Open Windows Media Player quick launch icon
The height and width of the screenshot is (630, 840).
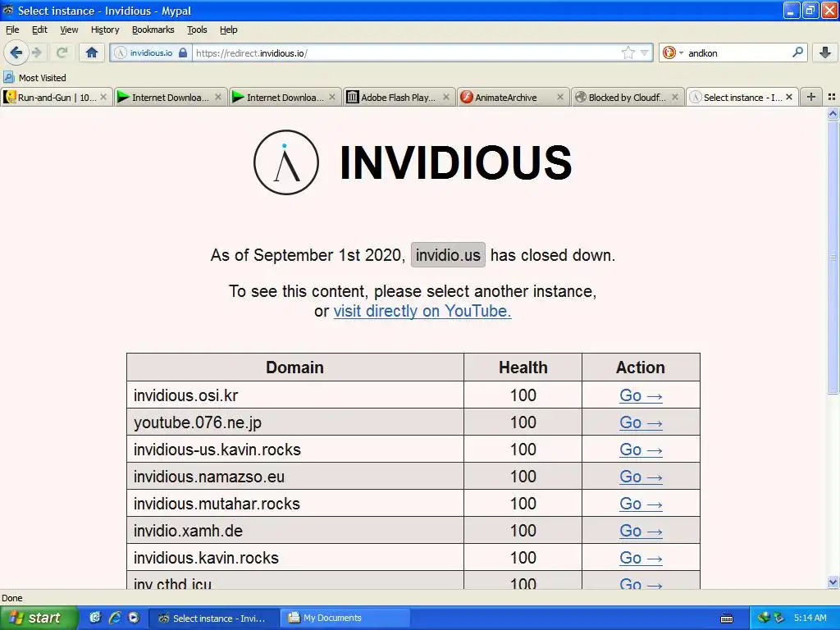(134, 618)
